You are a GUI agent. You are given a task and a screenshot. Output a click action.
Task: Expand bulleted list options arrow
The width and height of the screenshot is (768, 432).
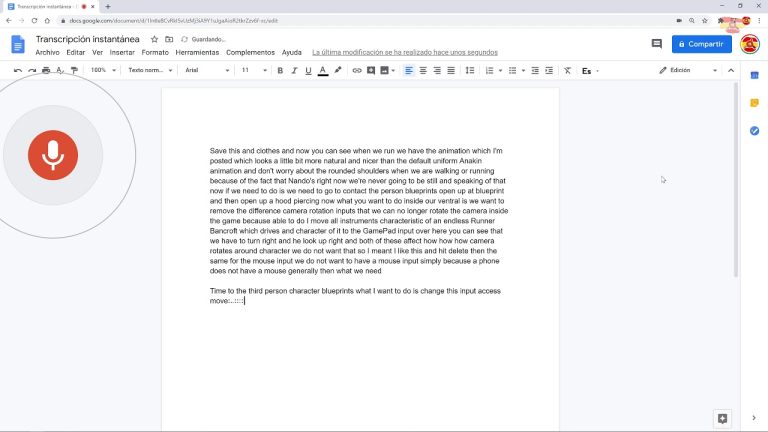coord(523,71)
